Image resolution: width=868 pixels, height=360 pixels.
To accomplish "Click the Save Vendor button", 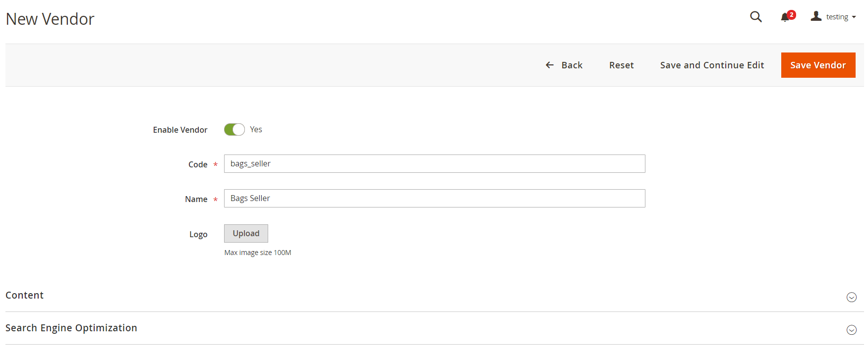I will coord(818,65).
